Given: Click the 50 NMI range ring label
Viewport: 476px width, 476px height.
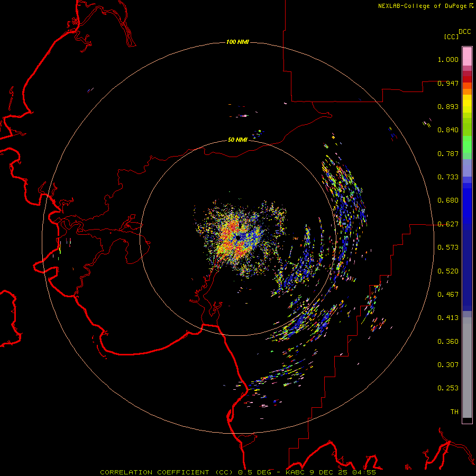Looking at the screenshot, I should coord(237,140).
